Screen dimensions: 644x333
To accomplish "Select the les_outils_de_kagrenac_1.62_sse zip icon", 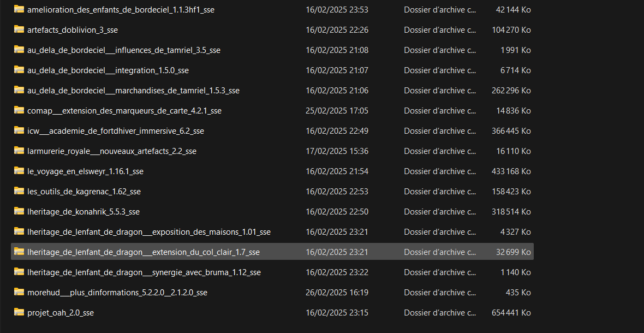I will (19, 191).
